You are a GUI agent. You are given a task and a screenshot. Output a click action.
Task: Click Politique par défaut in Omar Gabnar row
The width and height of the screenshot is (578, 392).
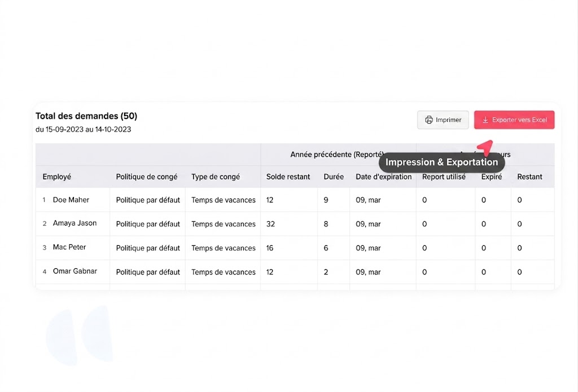point(148,272)
